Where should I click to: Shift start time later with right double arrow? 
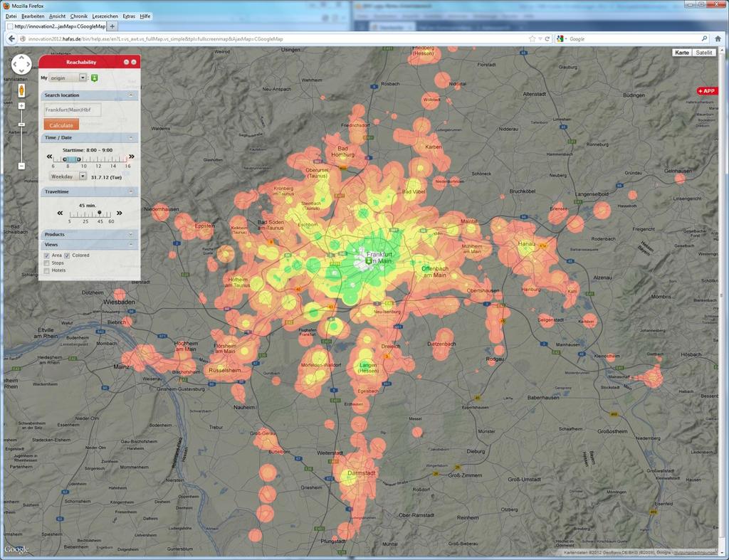132,157
